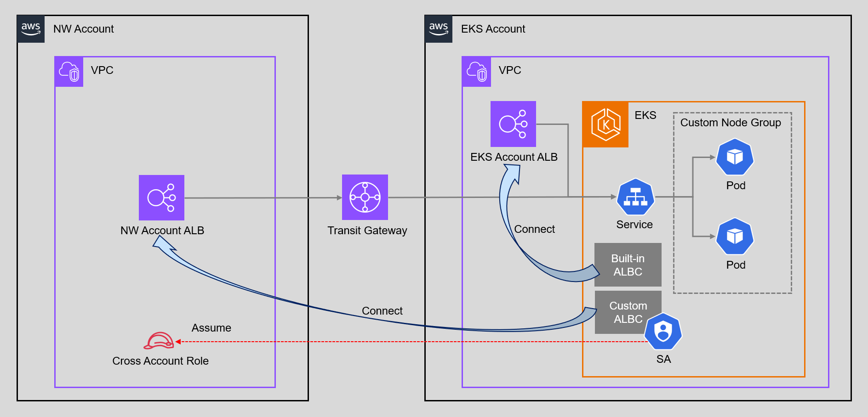Click the 'EKS' label beside the orange icon
Image resolution: width=868 pixels, height=417 pixels.
coord(645,115)
